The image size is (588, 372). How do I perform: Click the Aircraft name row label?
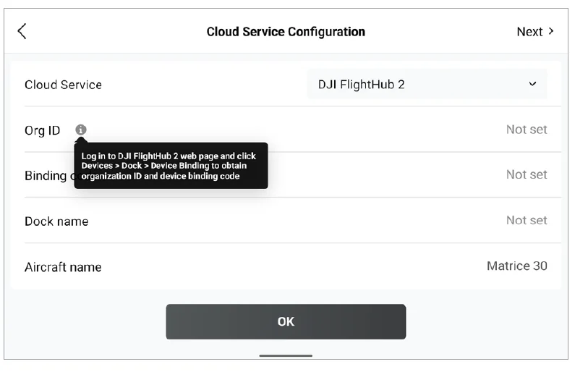coord(63,267)
